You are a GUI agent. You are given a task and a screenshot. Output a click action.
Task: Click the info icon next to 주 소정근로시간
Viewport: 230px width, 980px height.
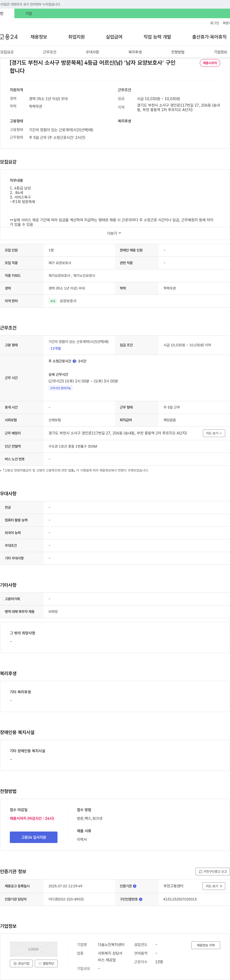tap(74, 361)
